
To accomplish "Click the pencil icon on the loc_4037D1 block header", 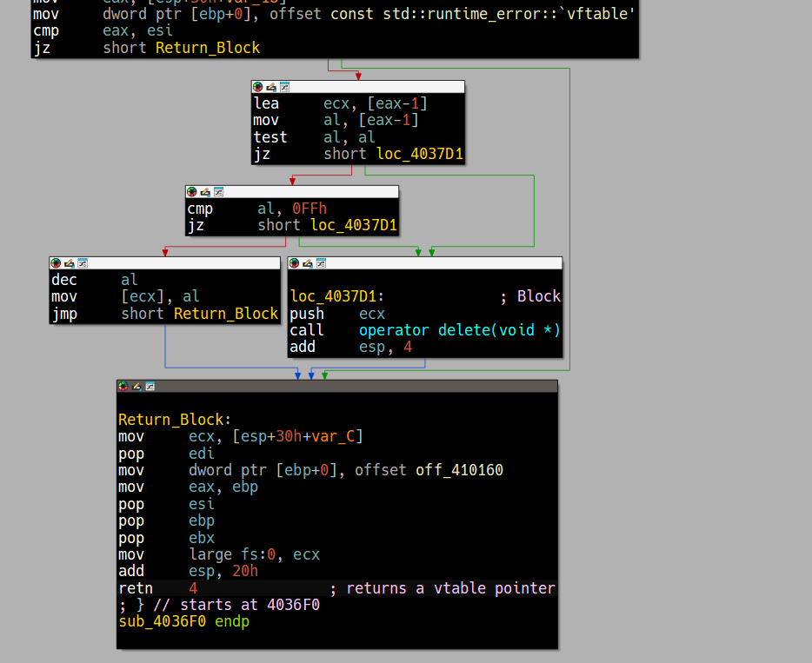I will pyautogui.click(x=308, y=263).
